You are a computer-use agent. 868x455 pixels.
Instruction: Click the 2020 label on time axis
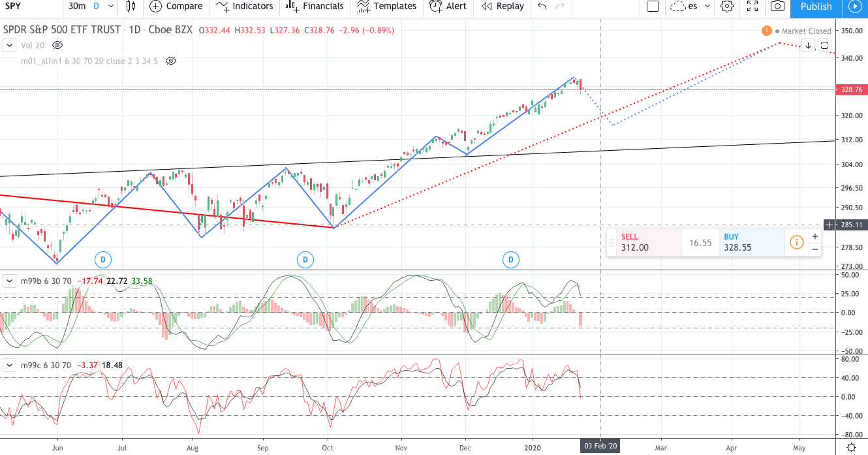tap(533, 448)
